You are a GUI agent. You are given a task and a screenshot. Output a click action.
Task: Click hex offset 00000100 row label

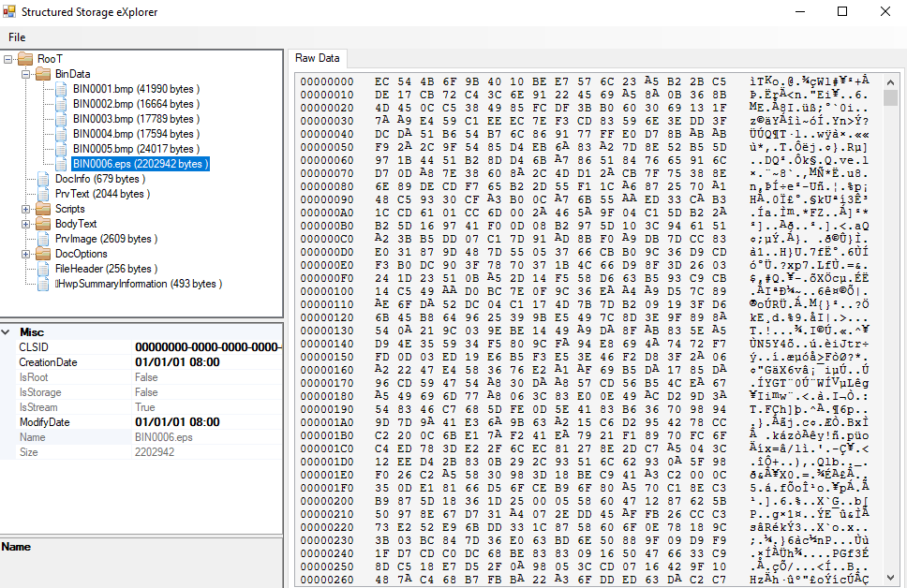coord(327,291)
